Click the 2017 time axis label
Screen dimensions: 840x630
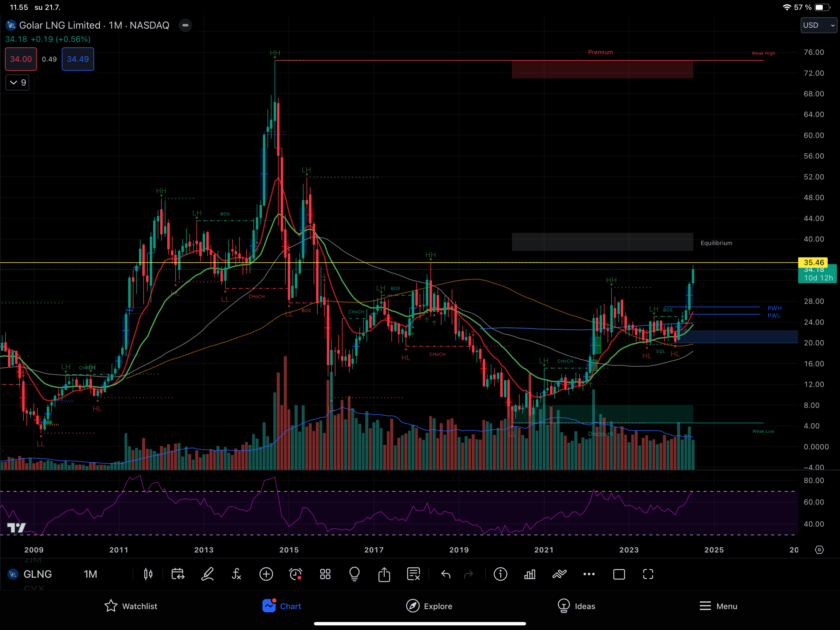coord(374,550)
